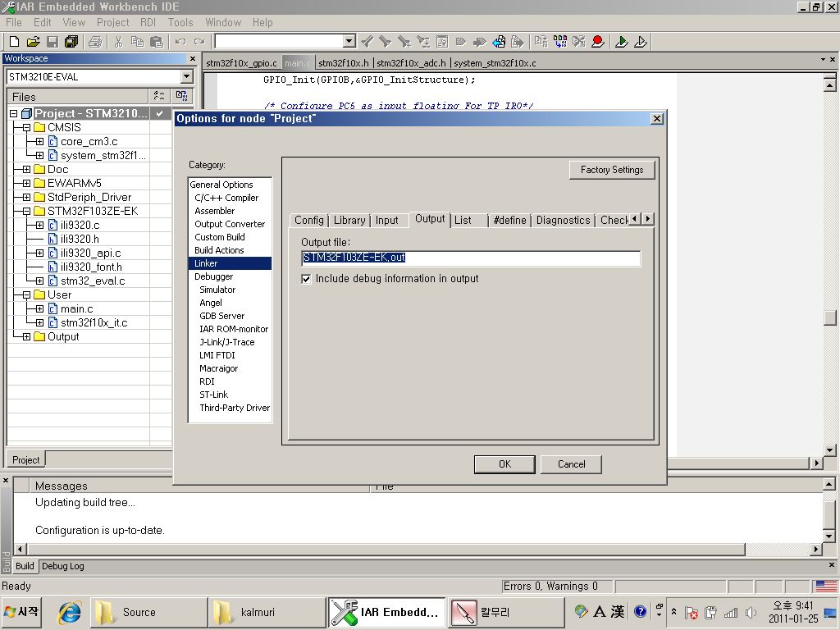
Task: Select main.c in the workspace tree
Action: (76, 309)
